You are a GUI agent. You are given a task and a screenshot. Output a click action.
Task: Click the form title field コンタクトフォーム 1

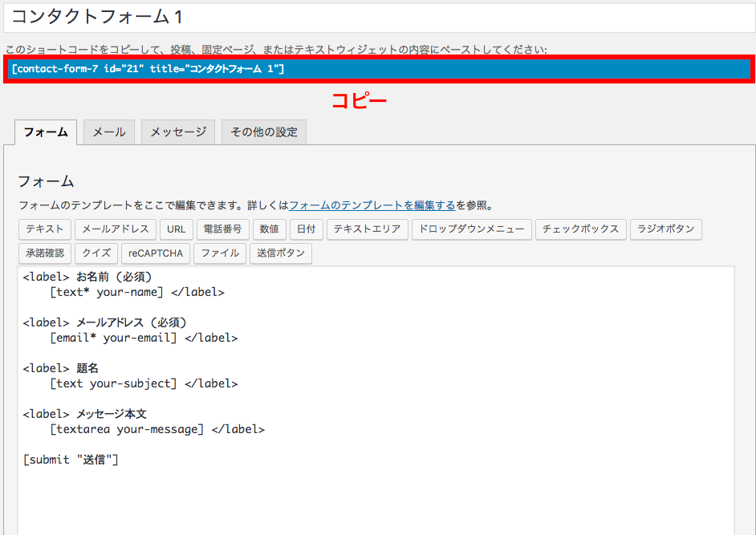pyautogui.click(x=379, y=18)
